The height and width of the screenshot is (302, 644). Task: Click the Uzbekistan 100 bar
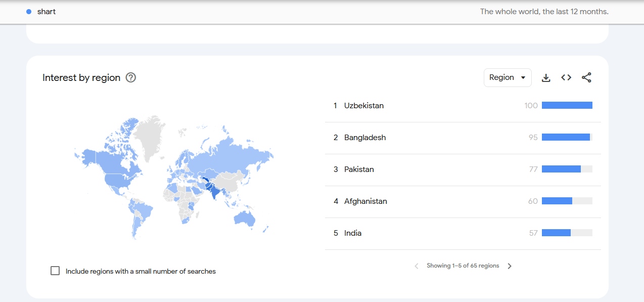coord(567,105)
